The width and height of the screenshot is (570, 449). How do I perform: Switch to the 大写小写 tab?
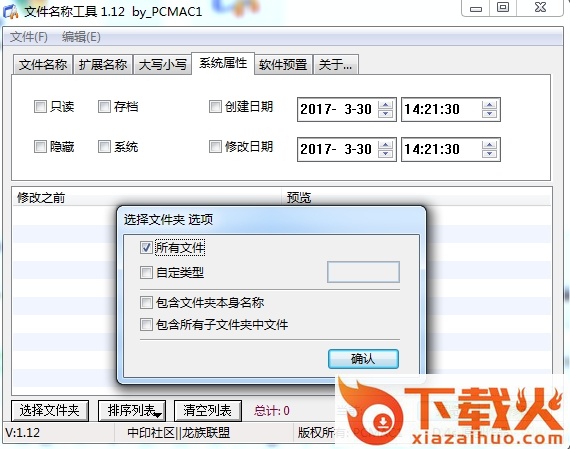pyautogui.click(x=162, y=65)
